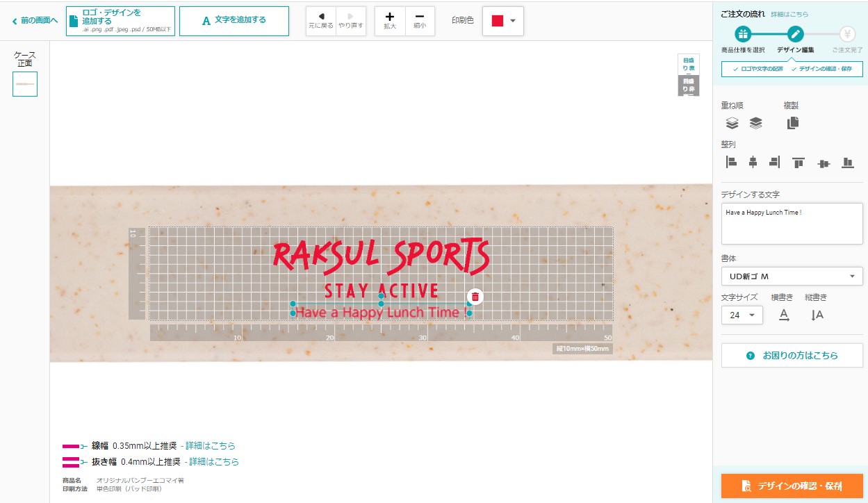Send layer to back in 重ね順
The width and height of the screenshot is (868, 503).
pos(755,124)
